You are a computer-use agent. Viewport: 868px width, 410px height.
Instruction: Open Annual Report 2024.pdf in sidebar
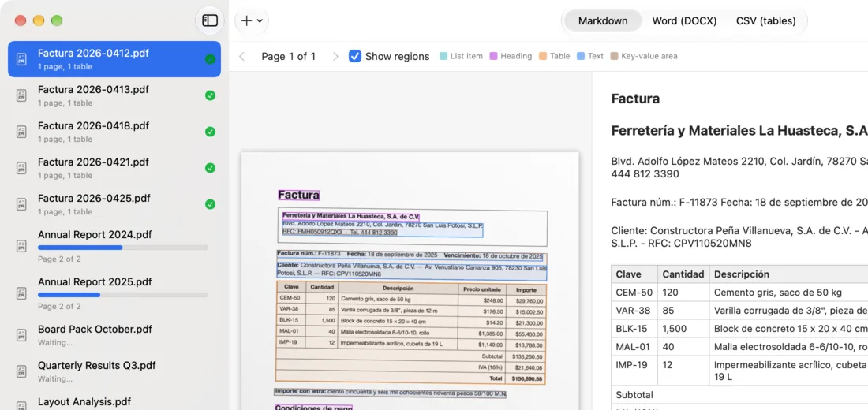pyautogui.click(x=114, y=246)
